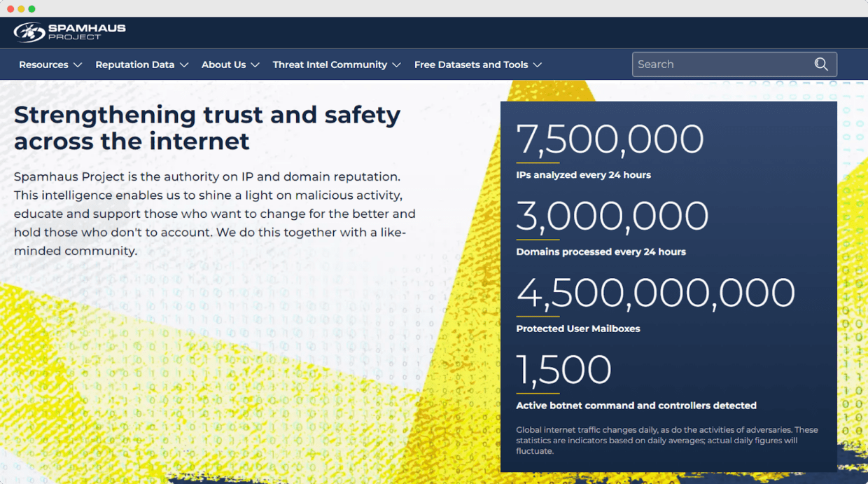Click the 7,500,000 IPs analyzed statistic
Image resolution: width=868 pixels, height=484 pixels.
[610, 139]
